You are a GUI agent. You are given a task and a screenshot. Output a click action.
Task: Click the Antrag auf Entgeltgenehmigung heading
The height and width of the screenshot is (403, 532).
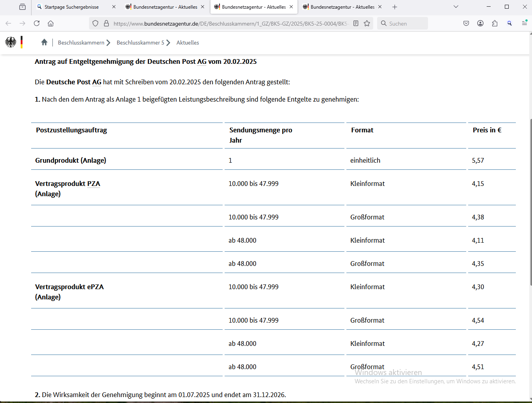coord(146,61)
